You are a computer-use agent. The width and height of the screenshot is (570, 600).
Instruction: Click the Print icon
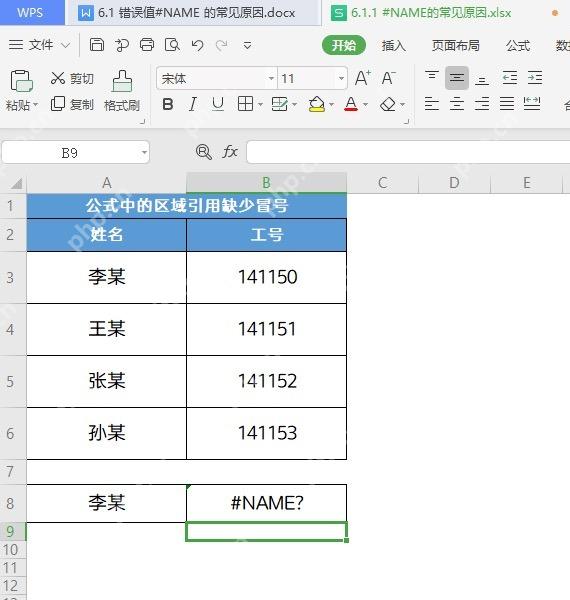pyautogui.click(x=147, y=45)
